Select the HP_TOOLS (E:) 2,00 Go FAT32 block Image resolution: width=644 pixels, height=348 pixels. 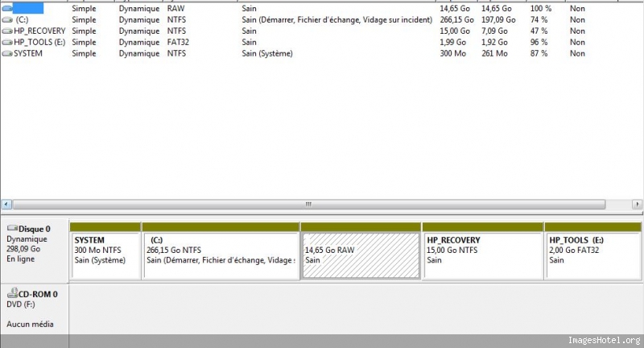(x=592, y=251)
